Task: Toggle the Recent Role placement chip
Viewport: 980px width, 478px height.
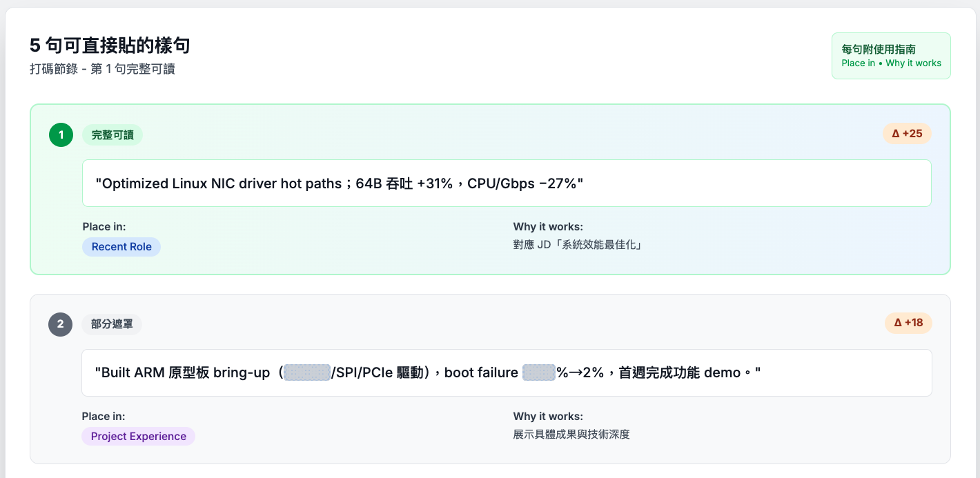Action: point(121,247)
